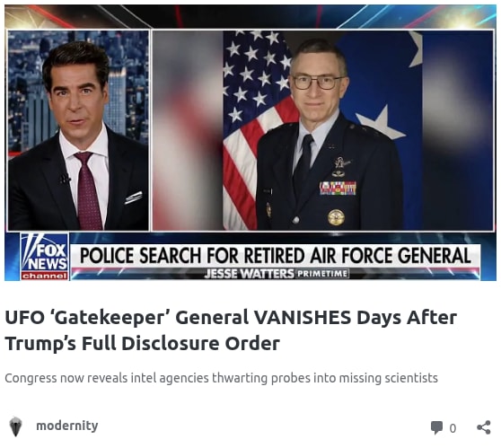This screenshot has width=501, height=448.
Task: Click the word VANISHES in the headline
Action: click(303, 318)
